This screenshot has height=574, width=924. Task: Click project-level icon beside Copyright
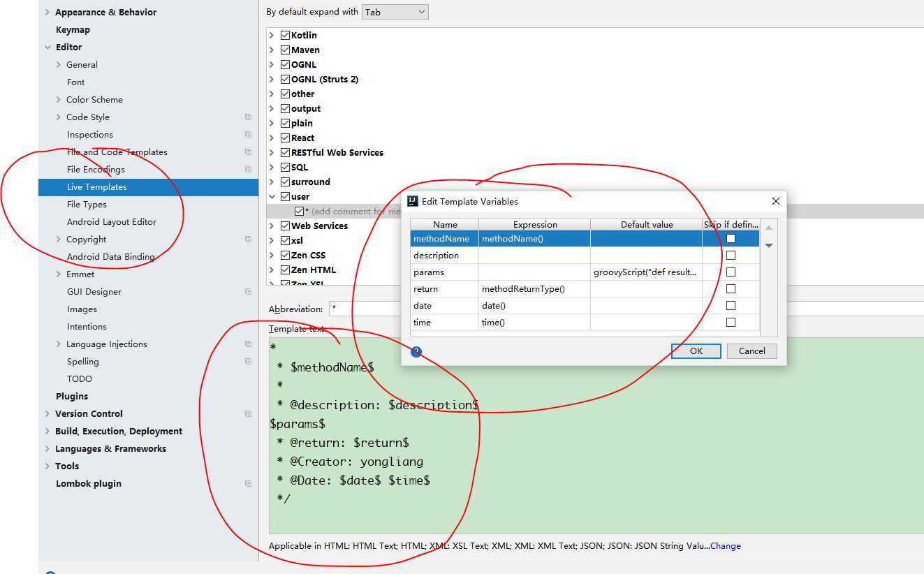click(248, 240)
